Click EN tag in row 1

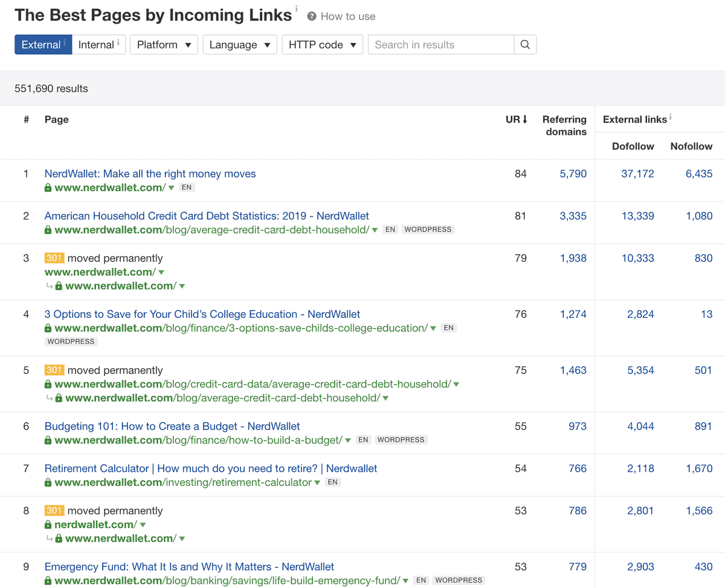click(187, 187)
